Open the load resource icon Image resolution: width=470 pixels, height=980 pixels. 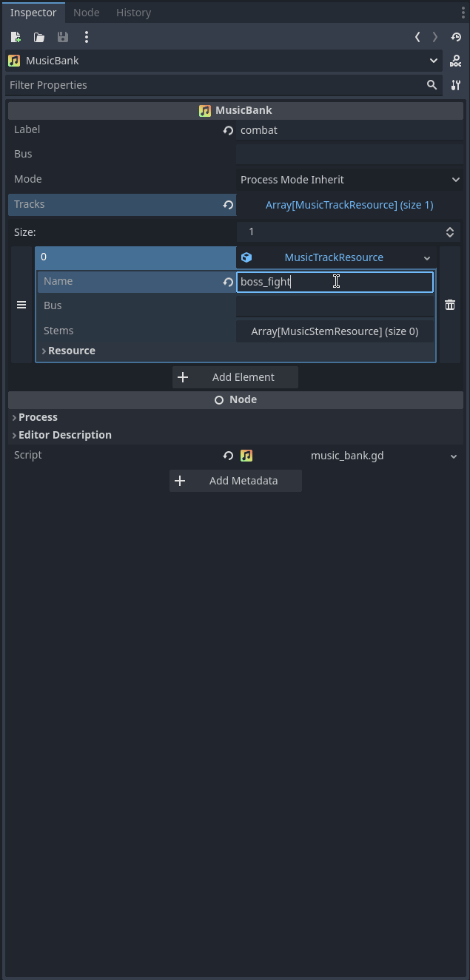click(38, 37)
